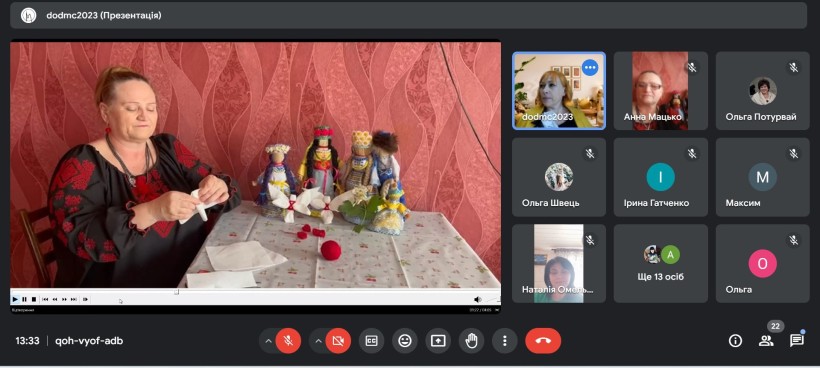Click the play button in video player
The height and width of the screenshot is (368, 820).
tap(15, 299)
